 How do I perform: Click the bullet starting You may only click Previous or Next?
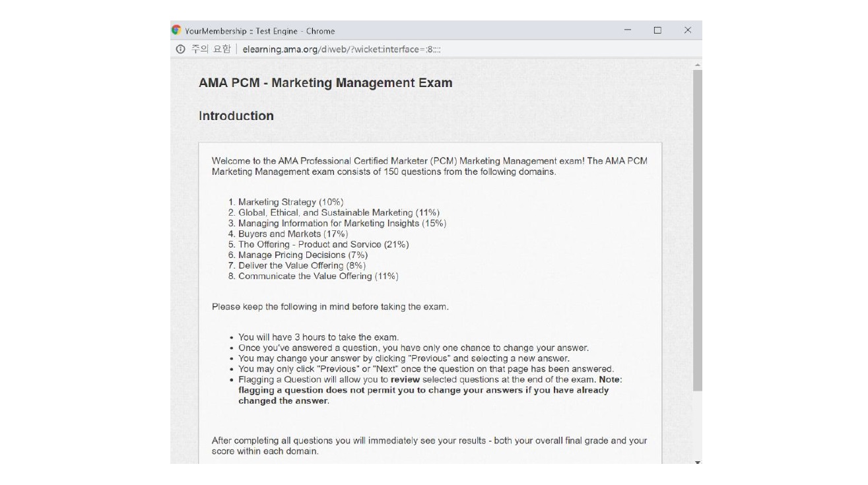click(426, 369)
